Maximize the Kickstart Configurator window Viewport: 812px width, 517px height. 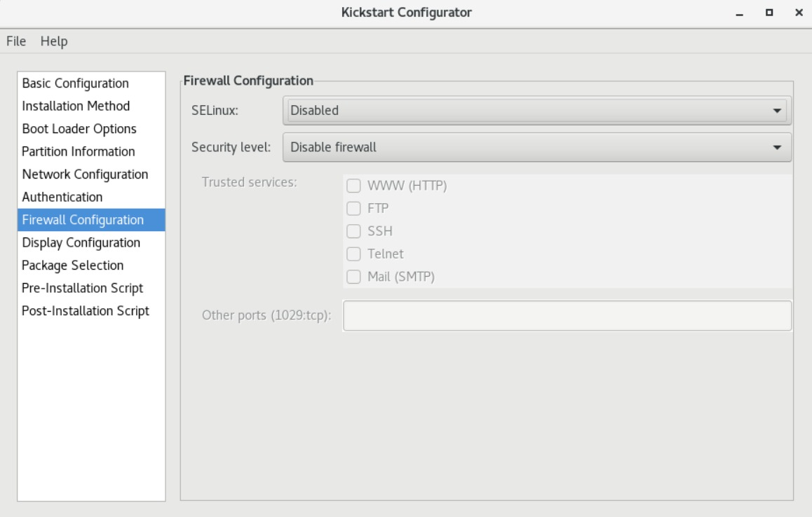click(x=773, y=13)
